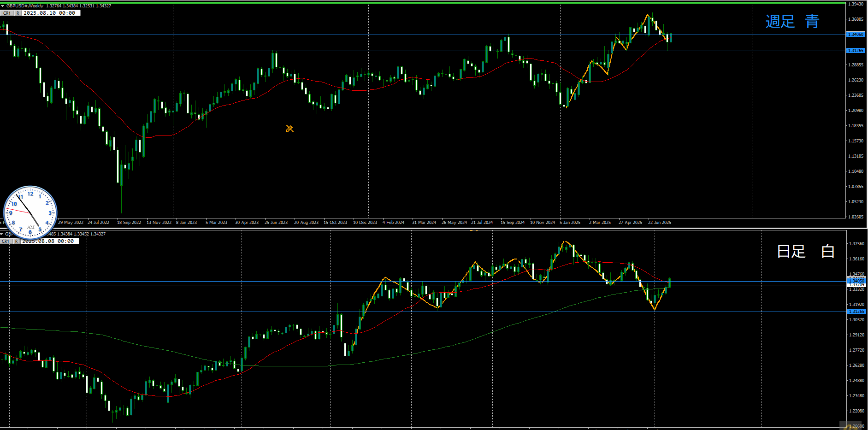
Task: Click daily price tag 1.31265
Action: pyautogui.click(x=856, y=312)
